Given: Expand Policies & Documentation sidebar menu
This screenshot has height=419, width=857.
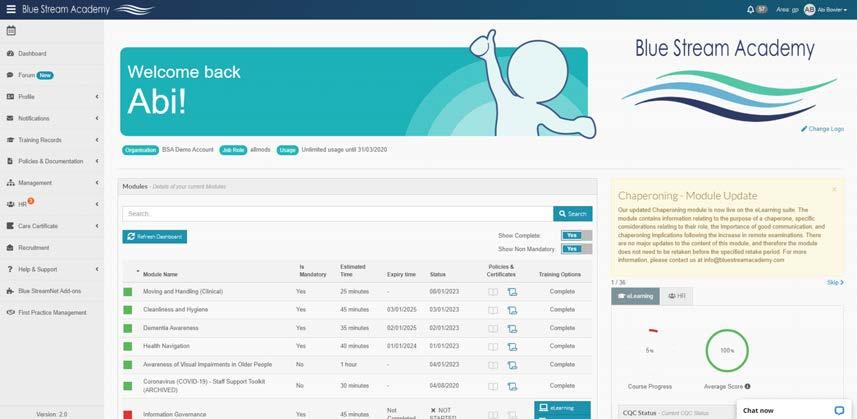Looking at the screenshot, I should [52, 162].
